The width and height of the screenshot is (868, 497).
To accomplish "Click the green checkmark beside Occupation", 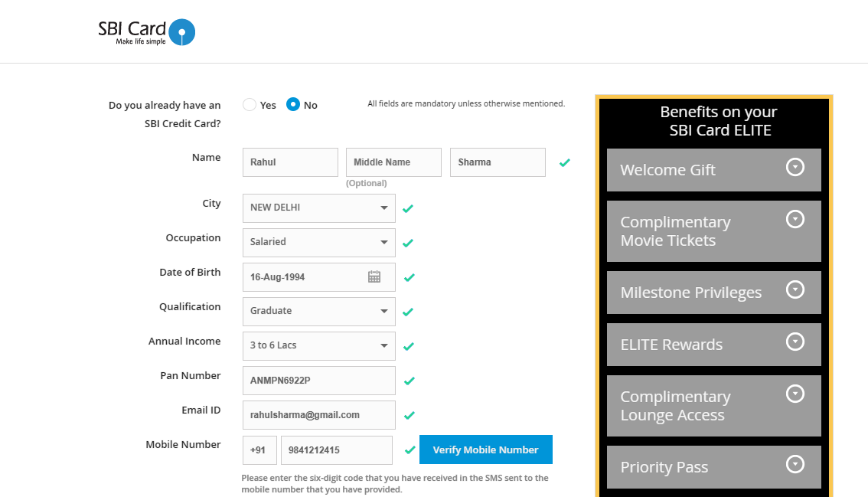I will (408, 244).
